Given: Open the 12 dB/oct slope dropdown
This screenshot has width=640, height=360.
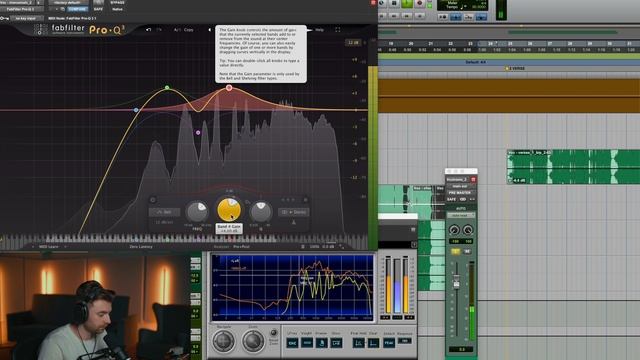Looking at the screenshot, I should pyautogui.click(x=164, y=222).
